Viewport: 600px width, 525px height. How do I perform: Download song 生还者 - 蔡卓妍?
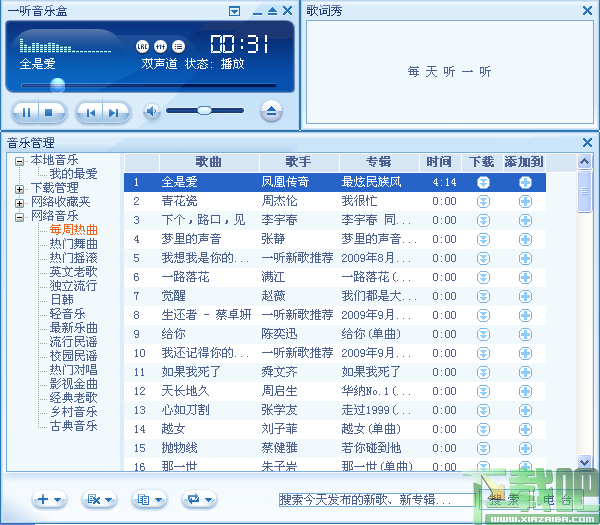tap(483, 315)
